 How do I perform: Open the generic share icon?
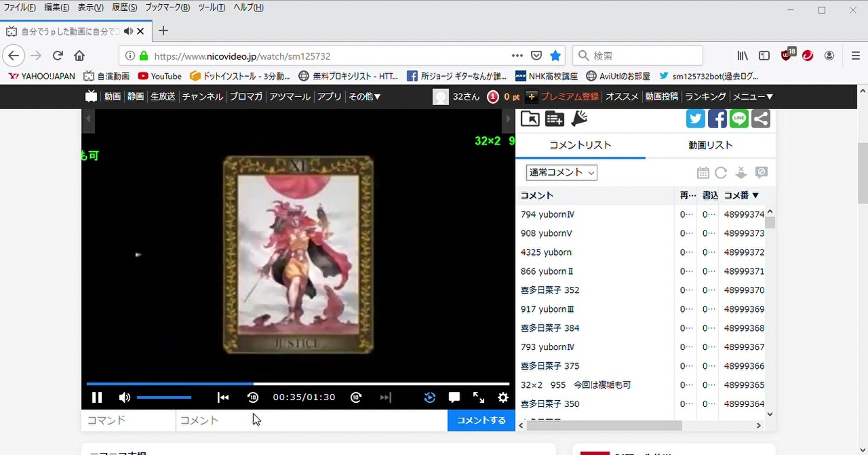pos(761,119)
